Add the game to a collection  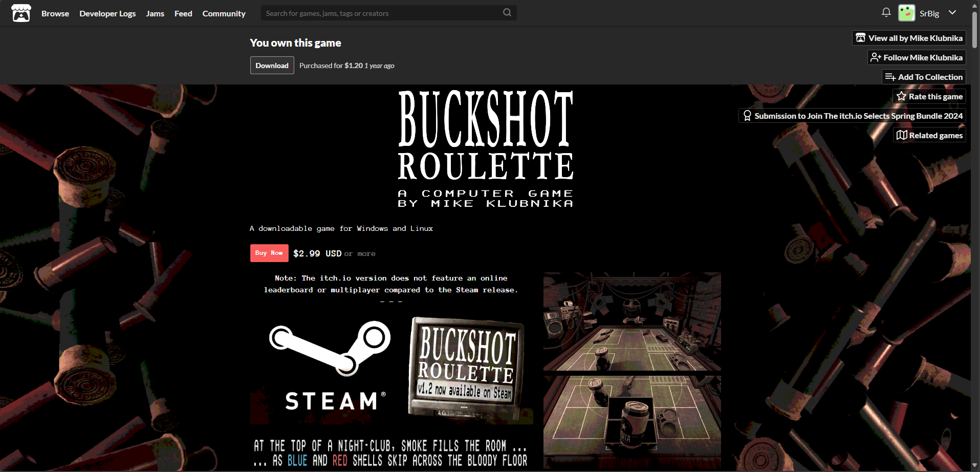[924, 77]
